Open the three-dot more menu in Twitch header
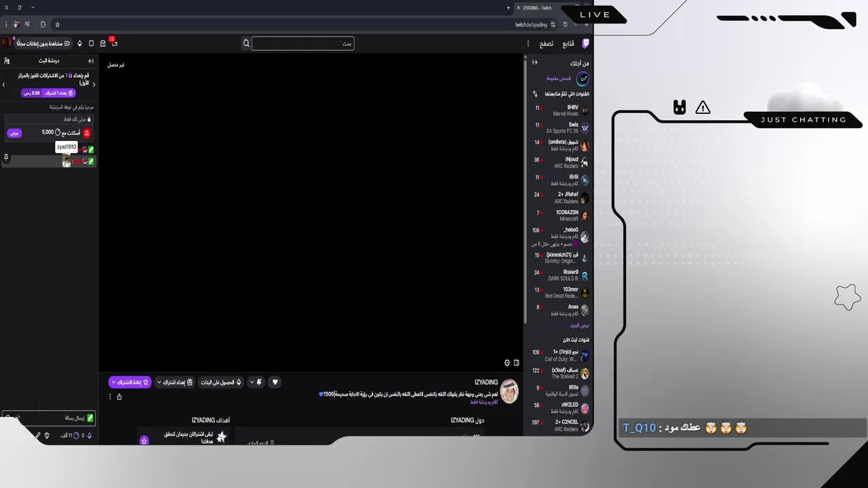868x488 pixels. pos(528,43)
